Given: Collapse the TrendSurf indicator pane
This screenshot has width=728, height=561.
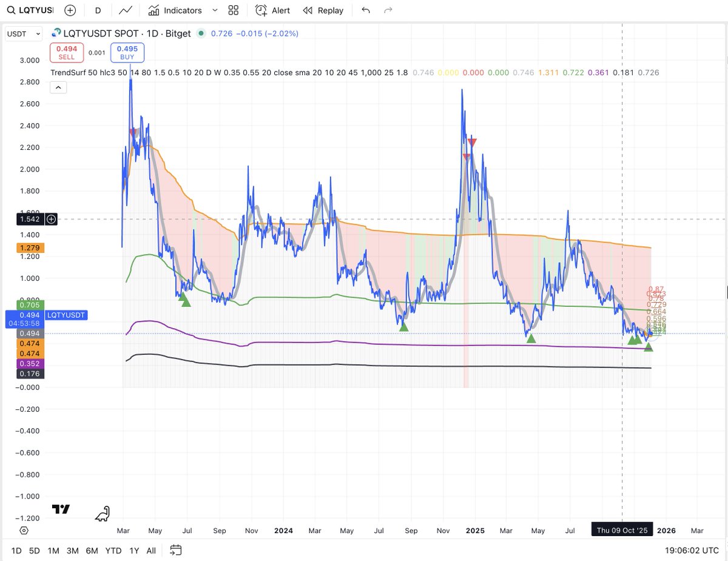Looking at the screenshot, I should tap(58, 87).
